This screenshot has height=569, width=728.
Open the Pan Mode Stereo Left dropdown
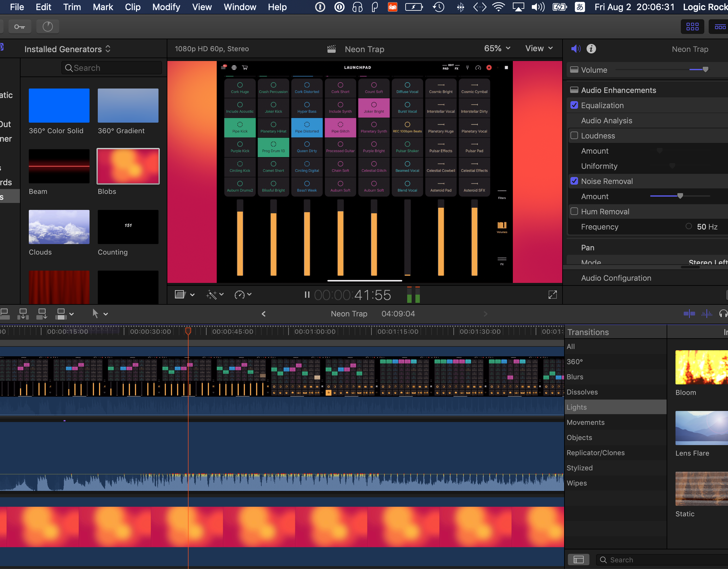[708, 262]
